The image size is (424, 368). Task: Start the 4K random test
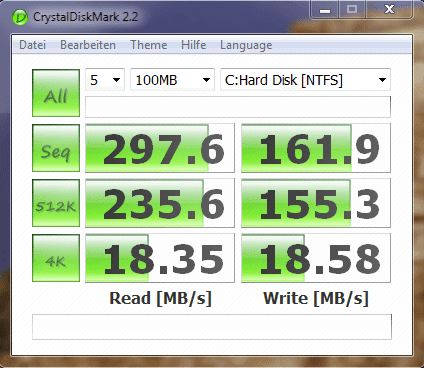[x=56, y=258]
